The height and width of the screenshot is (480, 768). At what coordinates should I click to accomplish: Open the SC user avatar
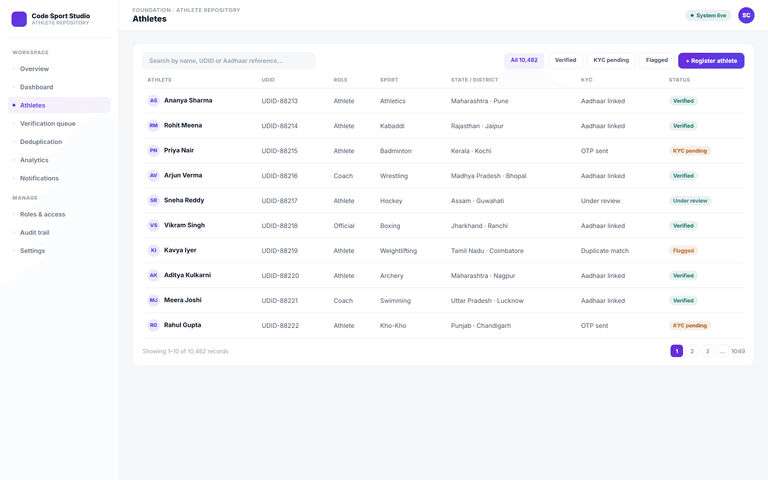click(746, 15)
